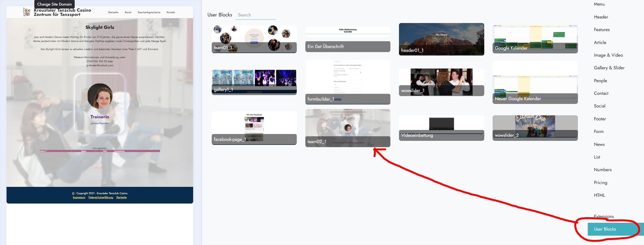Pick the wowslider_2 block thumbnail

pyautogui.click(x=535, y=128)
